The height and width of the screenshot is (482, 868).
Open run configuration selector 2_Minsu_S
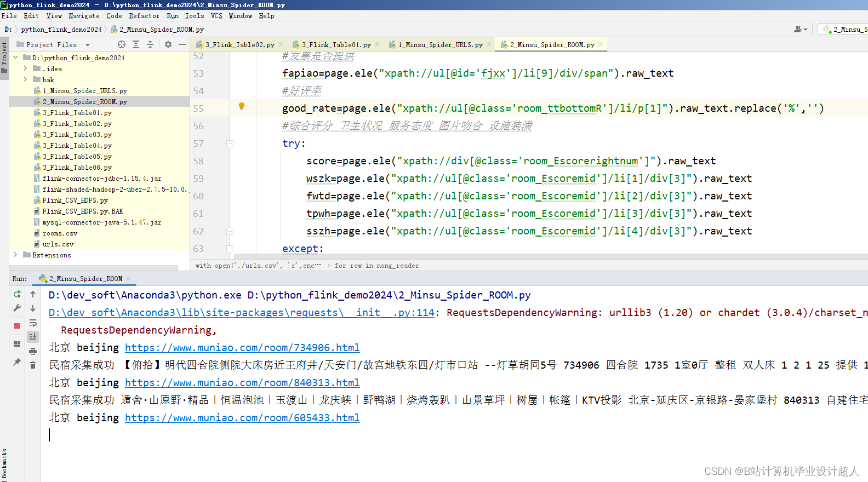click(x=845, y=30)
